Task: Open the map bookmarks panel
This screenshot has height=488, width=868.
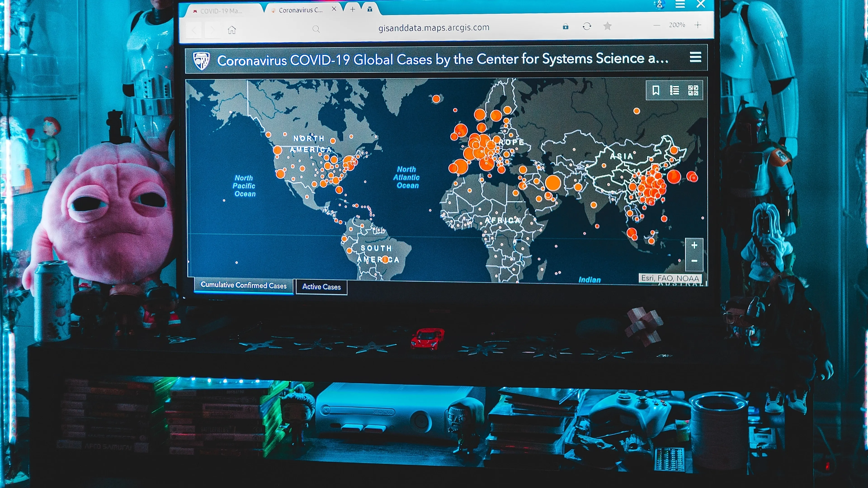Action: 656,90
